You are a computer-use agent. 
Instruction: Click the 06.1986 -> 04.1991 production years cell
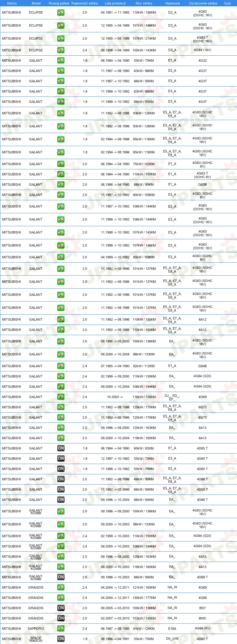coord(115,639)
